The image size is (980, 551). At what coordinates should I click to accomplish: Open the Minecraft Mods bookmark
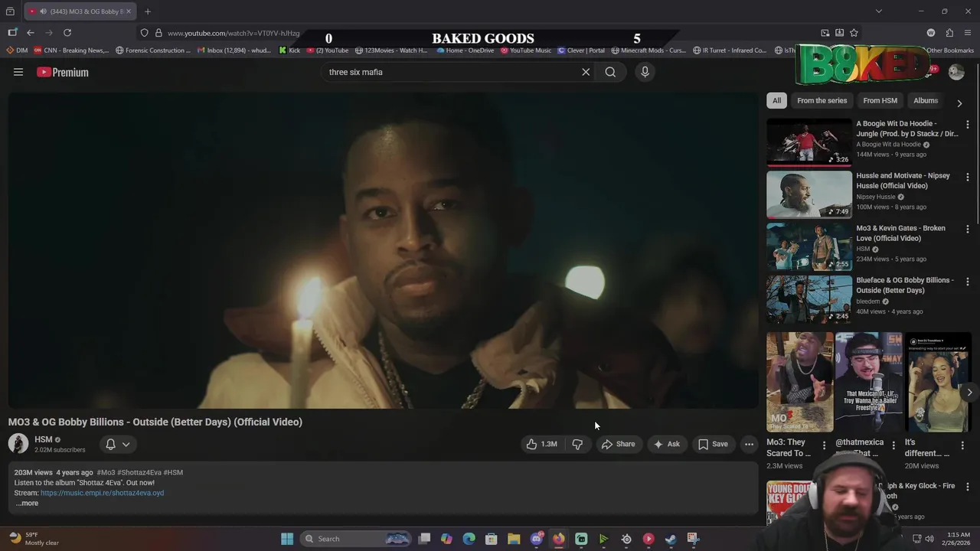pos(649,51)
